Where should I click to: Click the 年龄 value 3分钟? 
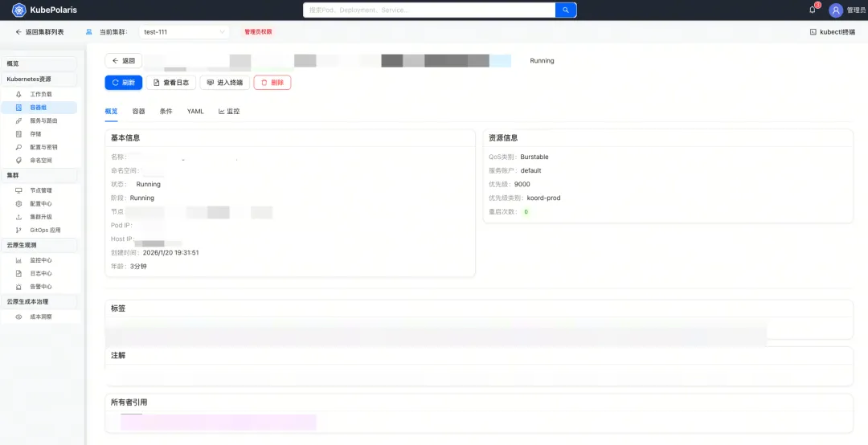(138, 266)
